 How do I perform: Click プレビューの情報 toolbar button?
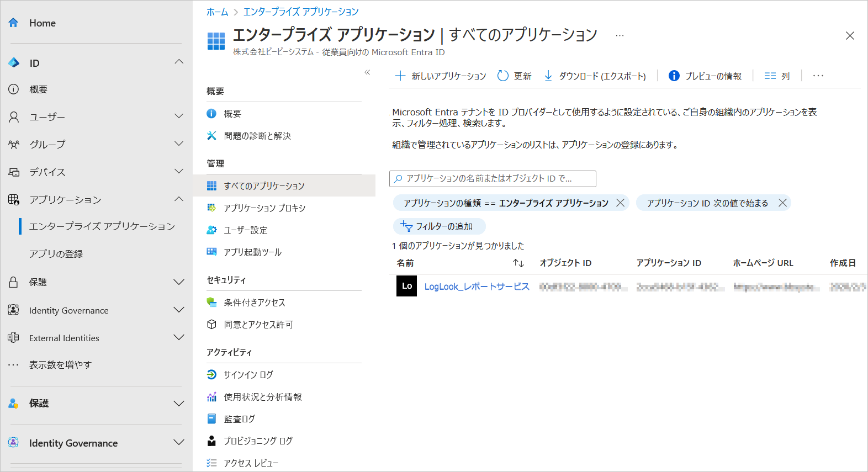coord(705,76)
